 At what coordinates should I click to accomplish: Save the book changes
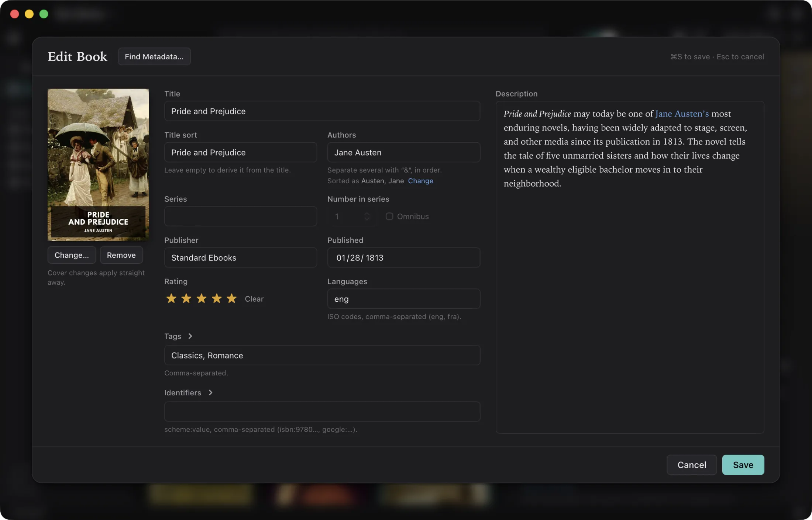click(743, 465)
